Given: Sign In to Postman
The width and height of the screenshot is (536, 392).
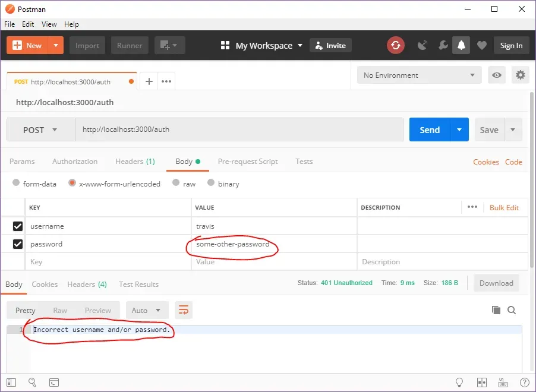Looking at the screenshot, I should pos(511,45).
